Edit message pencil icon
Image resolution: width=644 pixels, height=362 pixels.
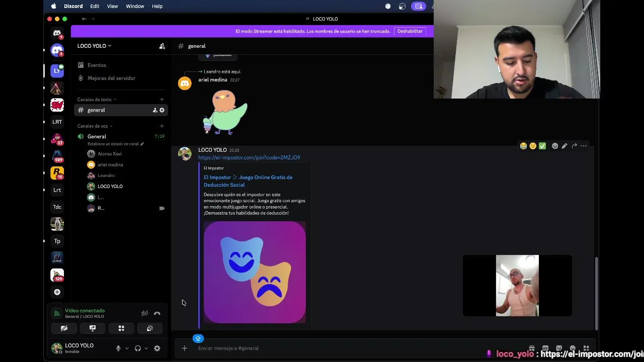click(565, 146)
